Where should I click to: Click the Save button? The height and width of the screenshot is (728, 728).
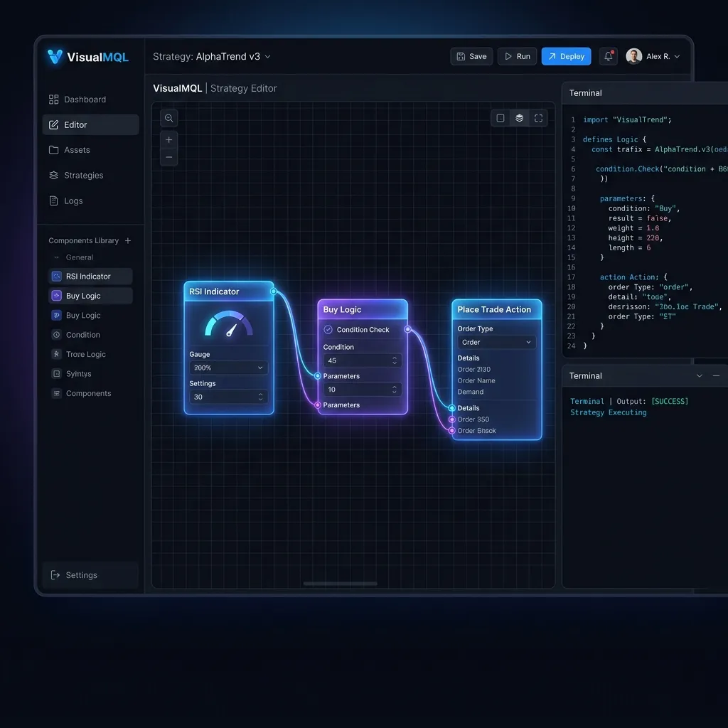472,56
